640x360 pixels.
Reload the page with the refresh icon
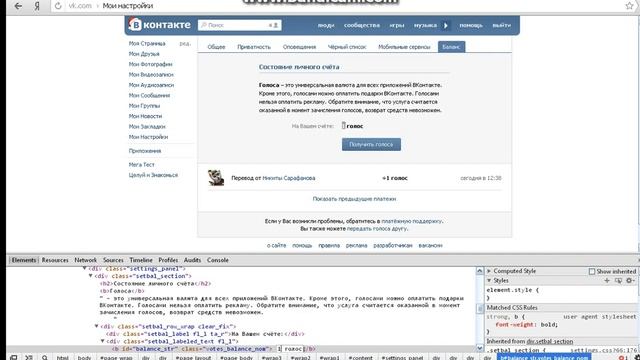coord(58,6)
